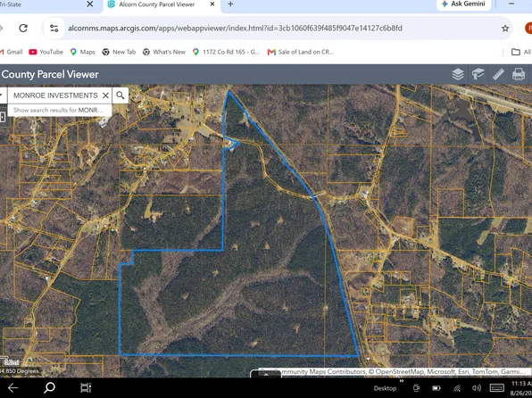The height and width of the screenshot is (398, 532).
Task: Open the battery status tray icon
Action: pyautogui.click(x=436, y=388)
